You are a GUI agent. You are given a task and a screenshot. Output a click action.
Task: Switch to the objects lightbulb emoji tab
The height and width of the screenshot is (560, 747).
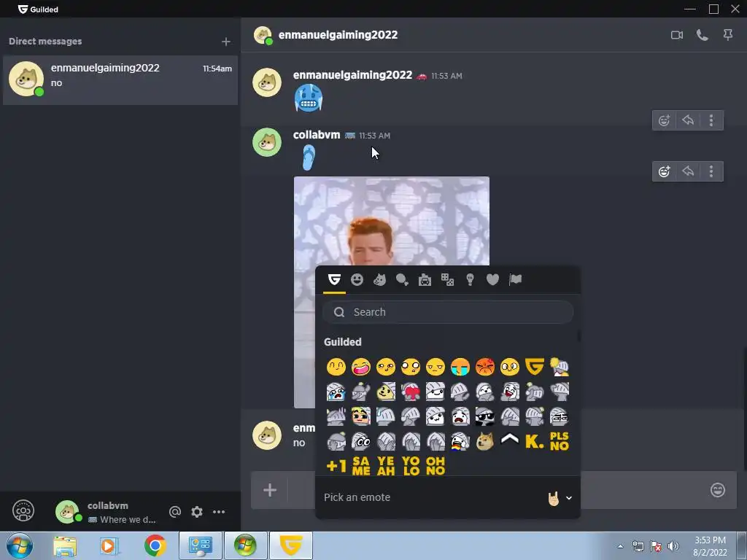point(471,279)
